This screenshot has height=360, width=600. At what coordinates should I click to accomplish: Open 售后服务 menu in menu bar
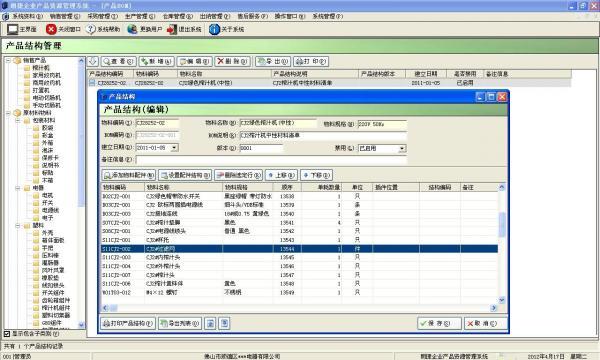252,16
